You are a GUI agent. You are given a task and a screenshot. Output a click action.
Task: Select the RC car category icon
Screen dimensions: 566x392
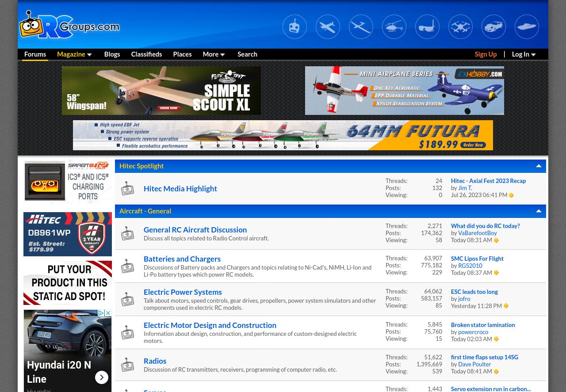tap(493, 27)
